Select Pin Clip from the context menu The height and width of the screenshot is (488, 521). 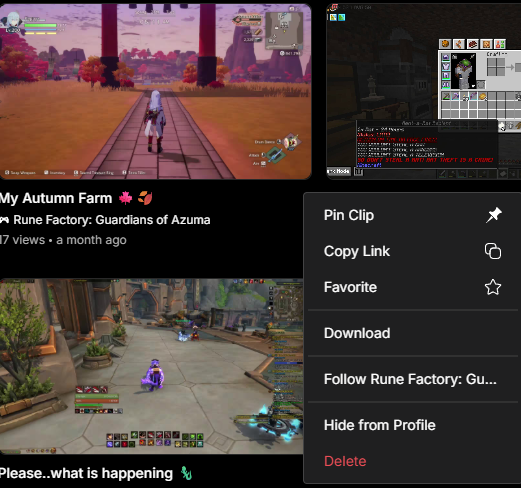(x=413, y=215)
